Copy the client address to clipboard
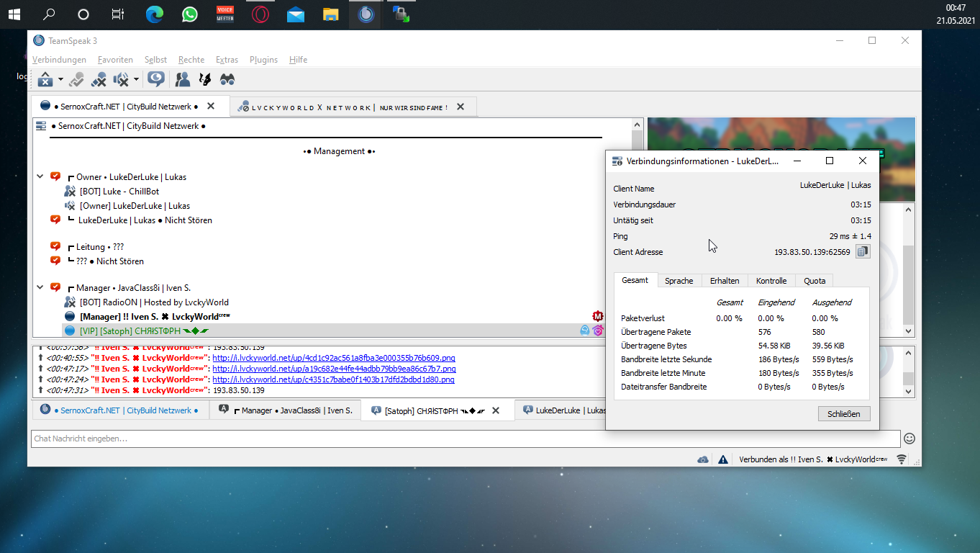This screenshot has width=980, height=553. click(863, 252)
